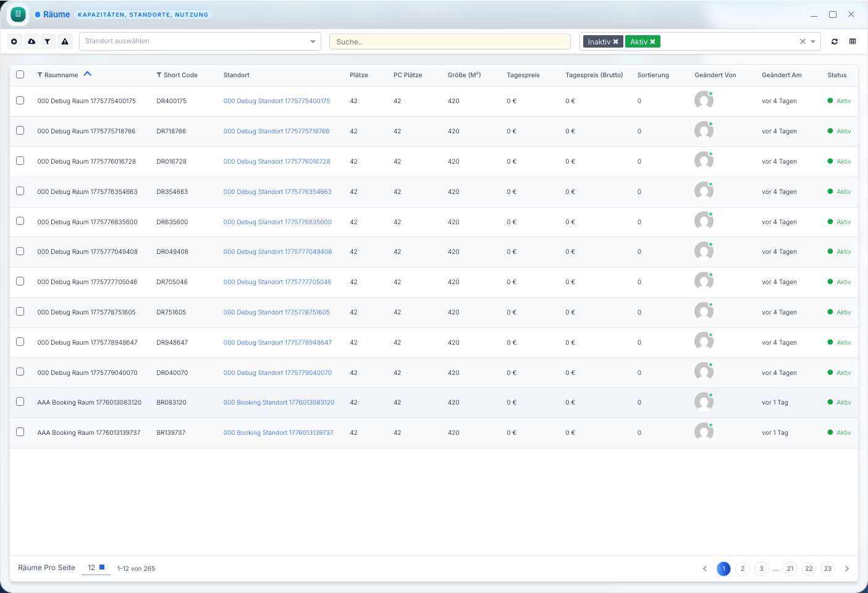
Task: Click the cloud download icon in toolbar
Action: (x=32, y=41)
